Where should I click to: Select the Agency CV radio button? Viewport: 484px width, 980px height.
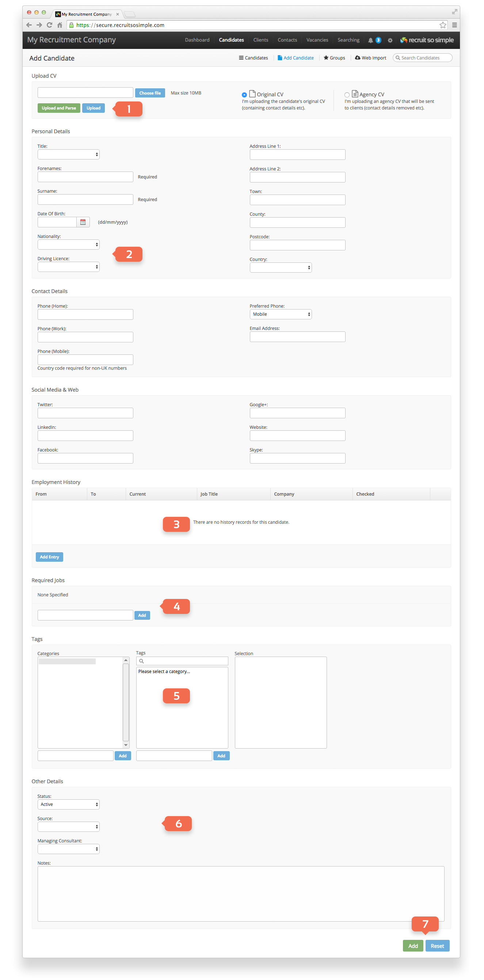pos(347,95)
